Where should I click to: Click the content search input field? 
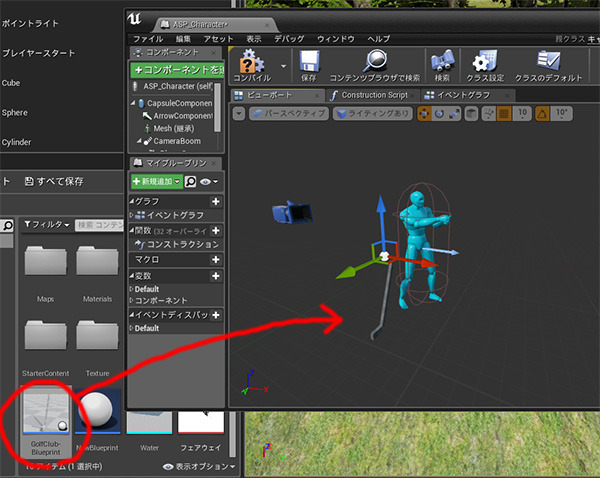click(99, 225)
